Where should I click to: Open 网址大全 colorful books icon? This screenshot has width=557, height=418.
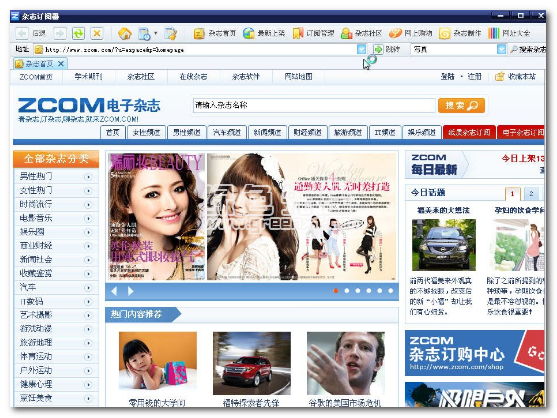pyautogui.click(x=509, y=33)
